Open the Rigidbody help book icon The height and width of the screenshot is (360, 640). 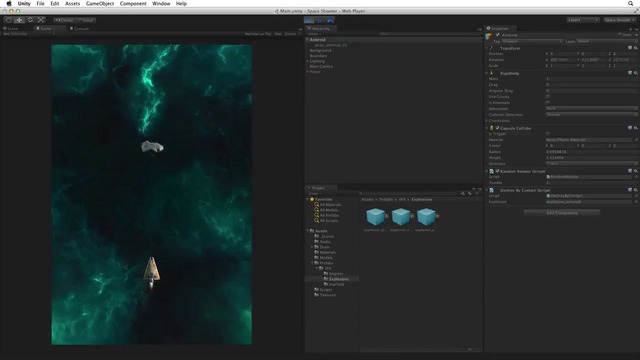(630, 73)
